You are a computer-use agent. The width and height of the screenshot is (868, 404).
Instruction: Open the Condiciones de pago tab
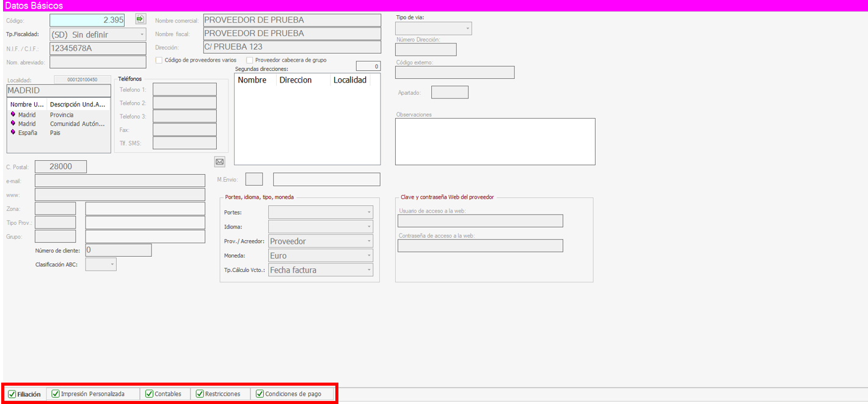(x=293, y=394)
